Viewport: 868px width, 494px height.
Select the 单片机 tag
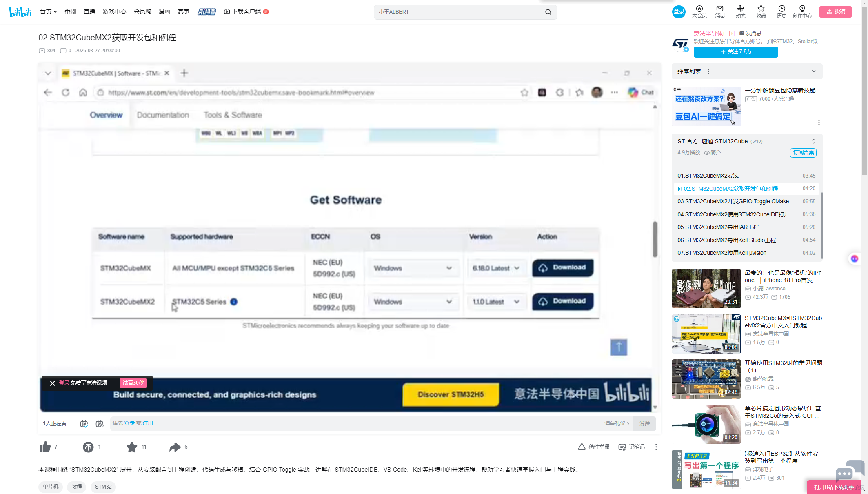click(x=51, y=487)
